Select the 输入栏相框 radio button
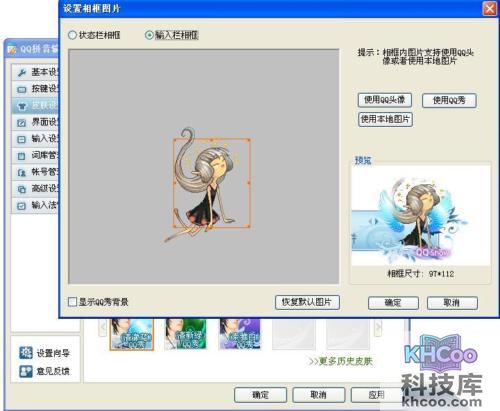 pyautogui.click(x=149, y=35)
